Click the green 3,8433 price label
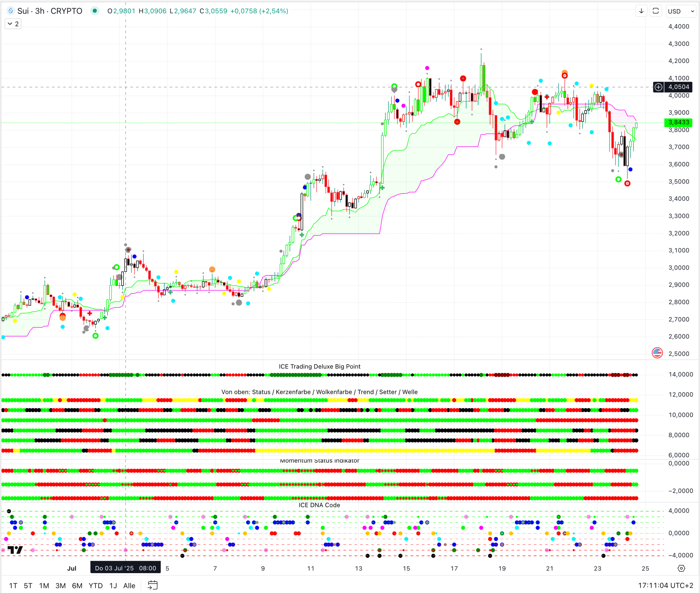 pos(678,122)
